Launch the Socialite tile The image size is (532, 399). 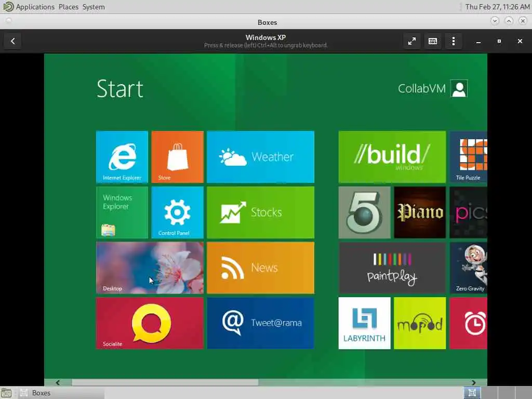150,323
